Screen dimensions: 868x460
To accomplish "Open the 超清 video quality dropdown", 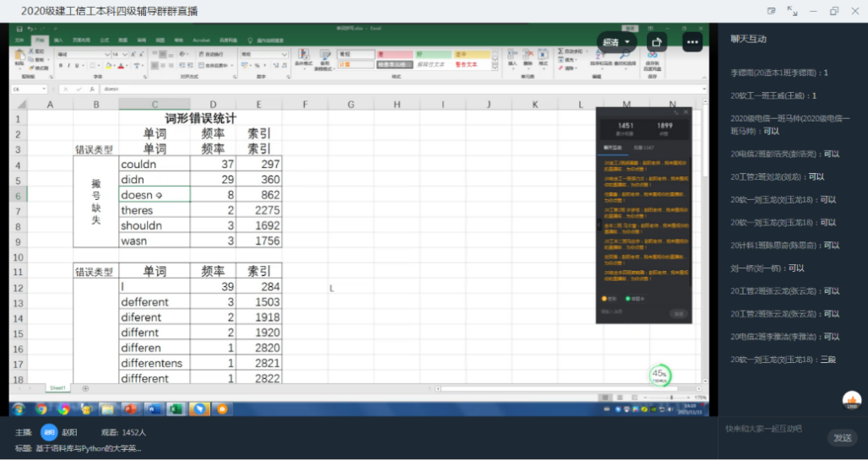I will 616,42.
